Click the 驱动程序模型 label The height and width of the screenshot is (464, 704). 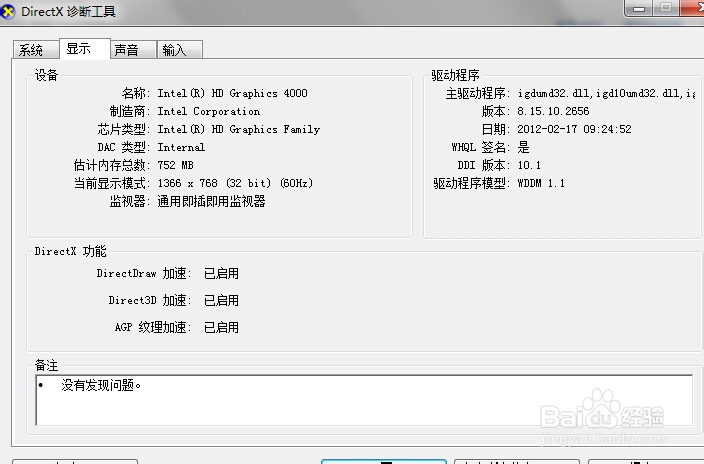pyautogui.click(x=471, y=183)
